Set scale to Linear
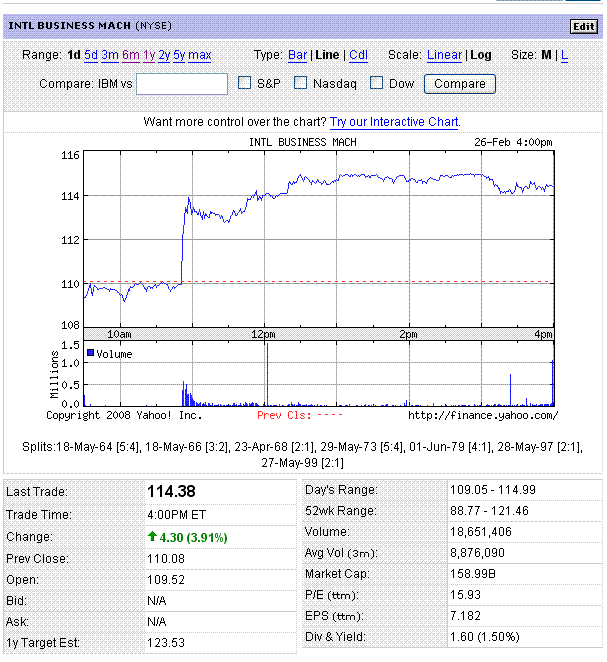 444,55
